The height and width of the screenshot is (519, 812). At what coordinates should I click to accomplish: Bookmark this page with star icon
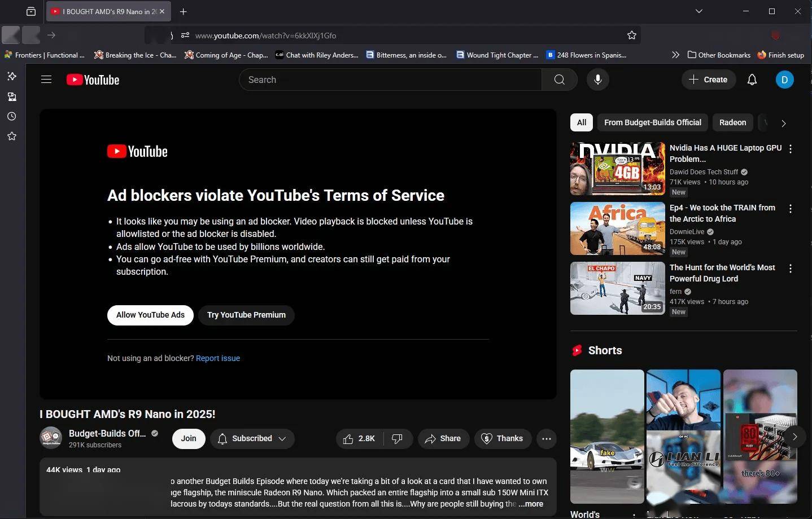632,36
